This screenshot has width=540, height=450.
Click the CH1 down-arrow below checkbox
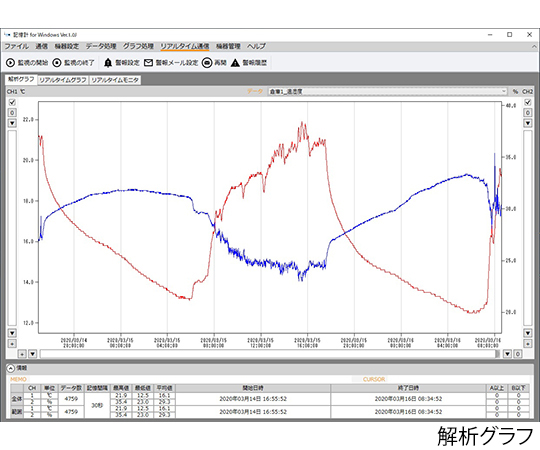pyautogui.click(x=12, y=123)
